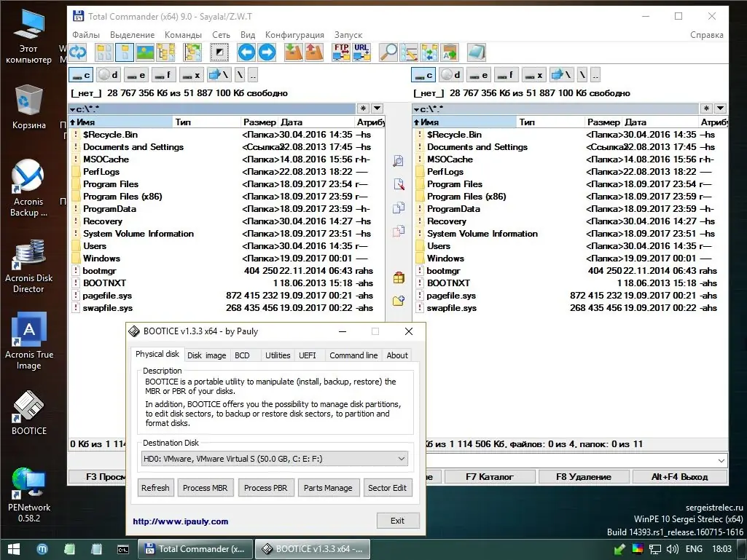Click the pack files toolbar icon
The height and width of the screenshot is (560, 747).
294,52
